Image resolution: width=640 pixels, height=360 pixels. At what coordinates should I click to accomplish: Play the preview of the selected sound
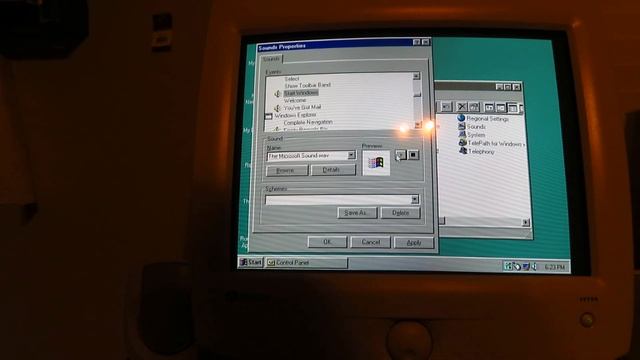point(400,155)
